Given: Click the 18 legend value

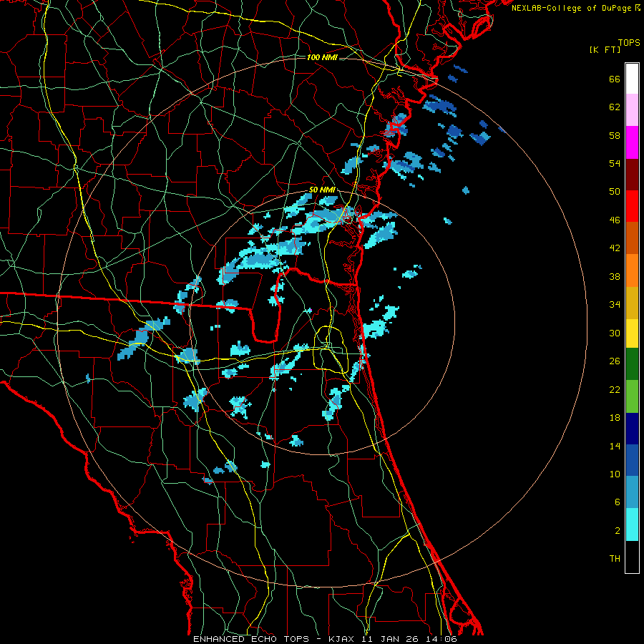Looking at the screenshot, I should (615, 418).
